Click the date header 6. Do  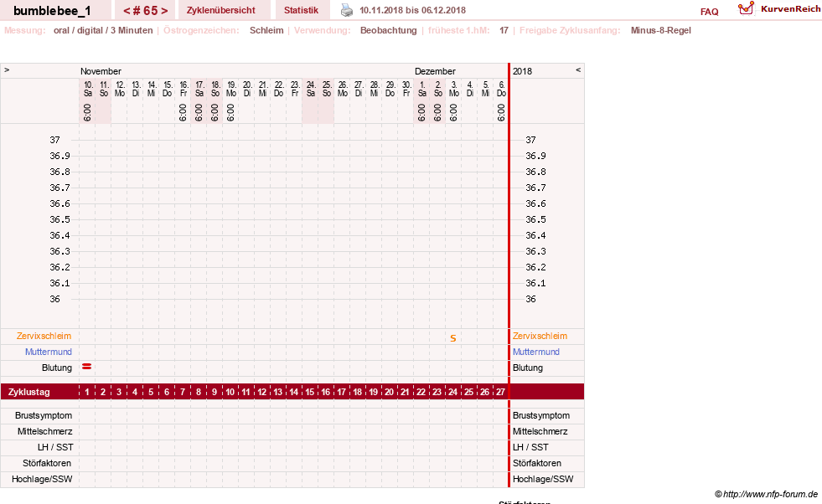tap(502, 89)
